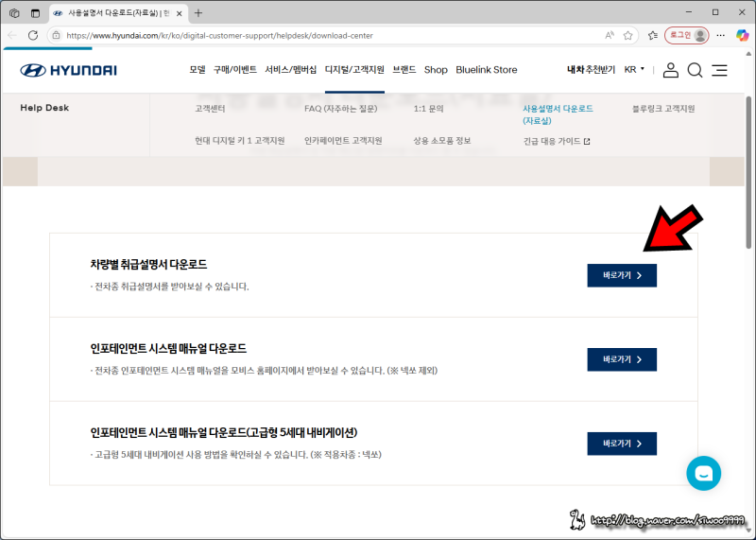
Task: Open 블루링크 고객지원 link
Action: tap(663, 109)
